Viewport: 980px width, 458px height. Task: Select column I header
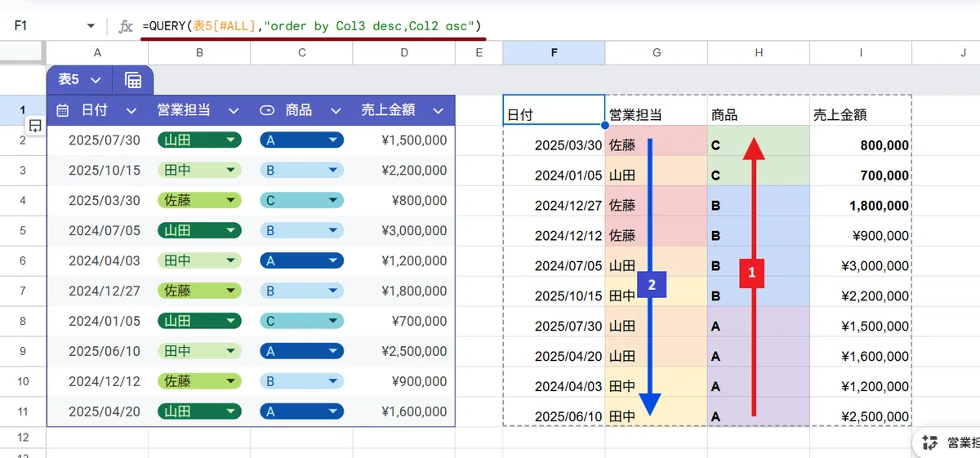coord(861,53)
